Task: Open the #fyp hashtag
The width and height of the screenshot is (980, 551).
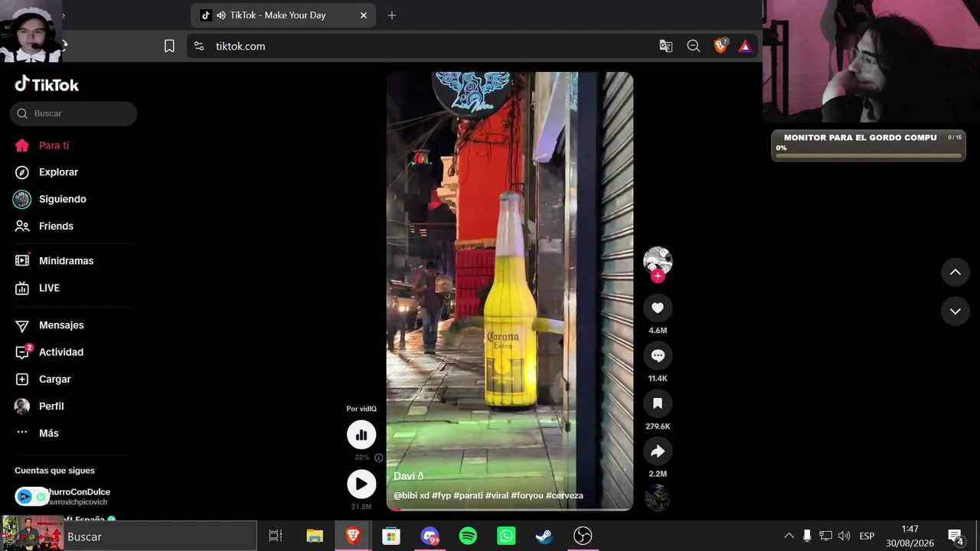Action: (442, 496)
